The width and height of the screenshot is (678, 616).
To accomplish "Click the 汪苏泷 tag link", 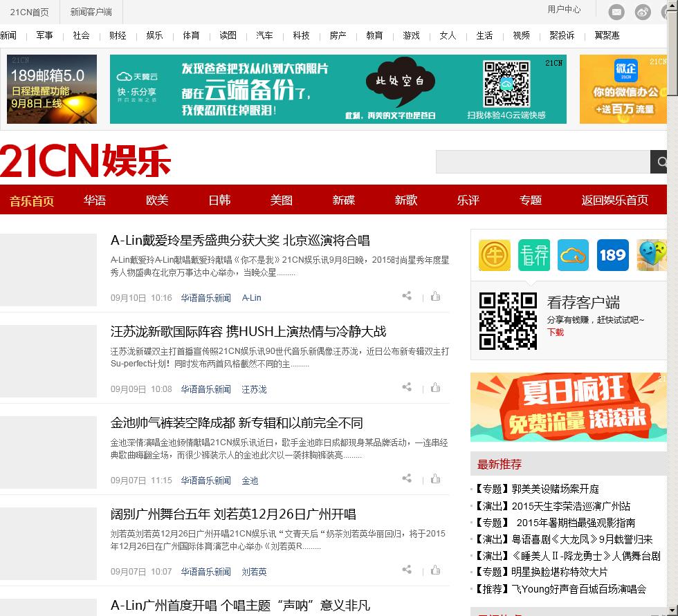I will tap(254, 389).
